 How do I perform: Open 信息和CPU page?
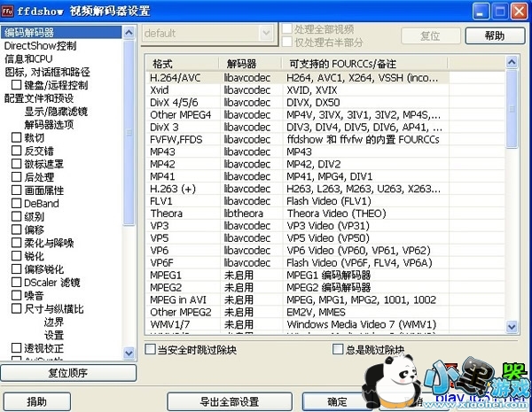point(28,59)
